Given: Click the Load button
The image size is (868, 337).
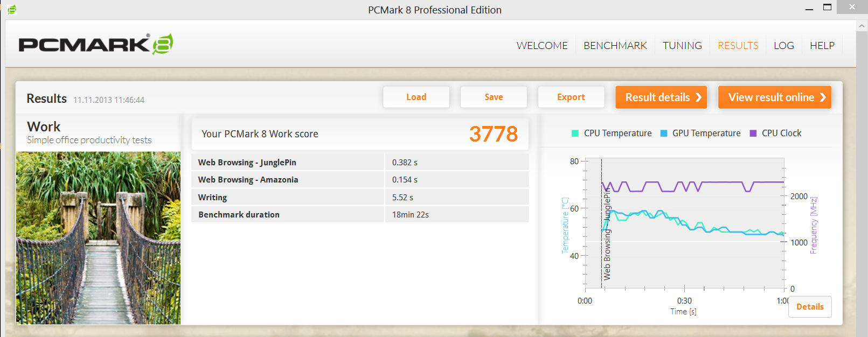Looking at the screenshot, I should pos(416,97).
